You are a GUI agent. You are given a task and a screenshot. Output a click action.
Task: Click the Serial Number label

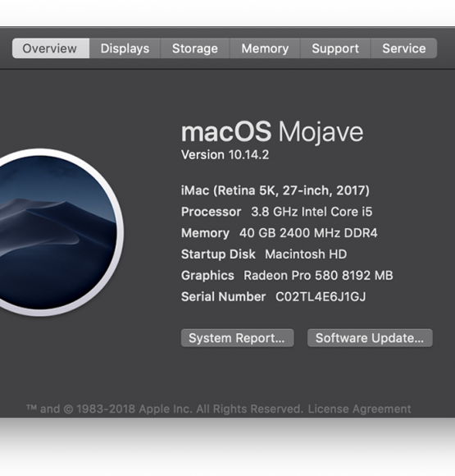[223, 297]
